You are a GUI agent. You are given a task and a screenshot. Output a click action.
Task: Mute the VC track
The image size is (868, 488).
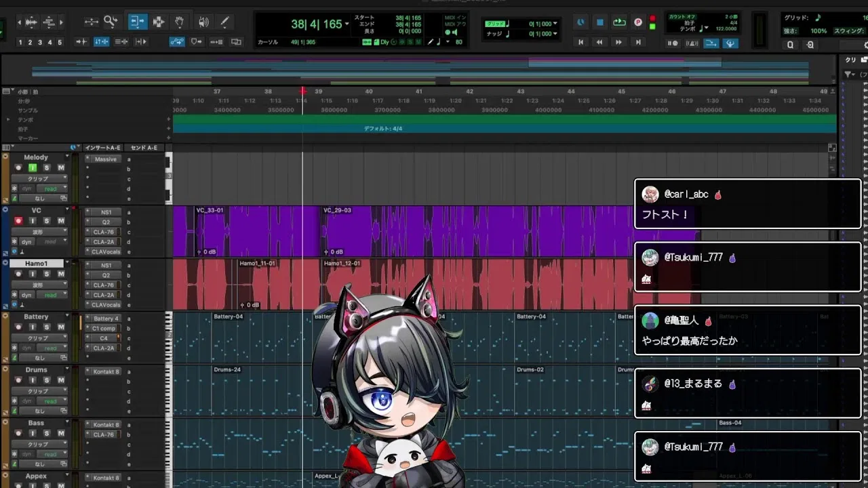tap(61, 221)
